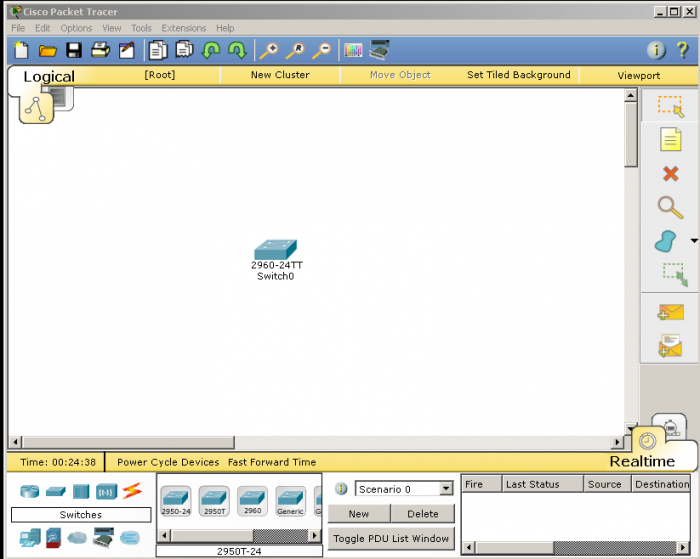700x559 pixels.
Task: Click the Add Complex PDU envelope icon
Action: [x=670, y=346]
